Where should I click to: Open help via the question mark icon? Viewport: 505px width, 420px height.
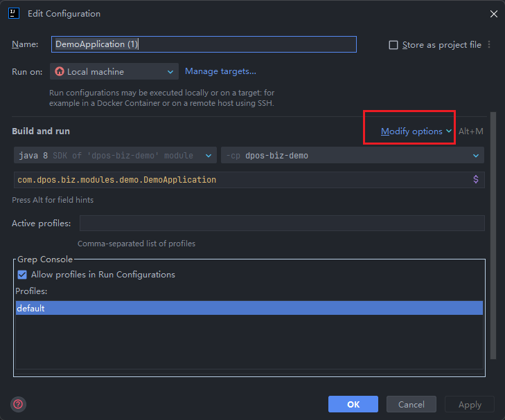click(18, 404)
